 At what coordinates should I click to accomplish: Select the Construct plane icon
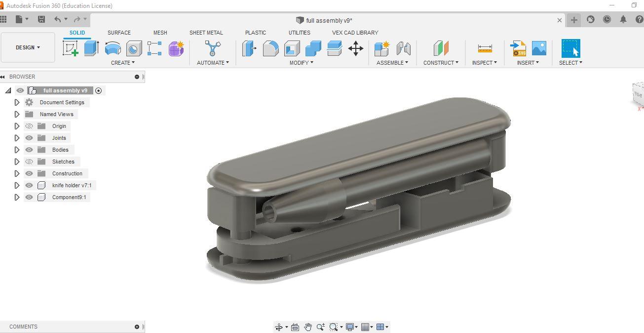tap(441, 48)
